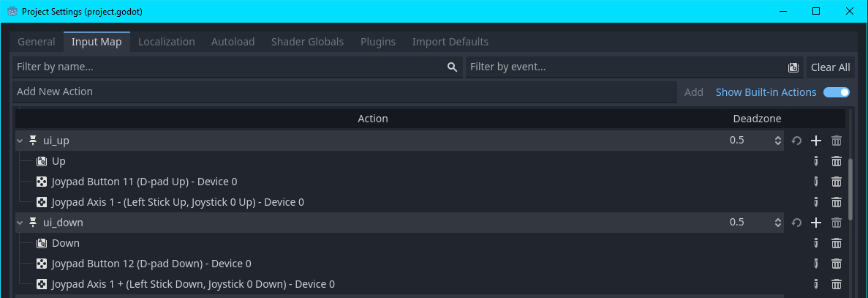Adjust ui_up deadzone stepper arrows
The width and height of the screenshot is (868, 298).
[778, 141]
